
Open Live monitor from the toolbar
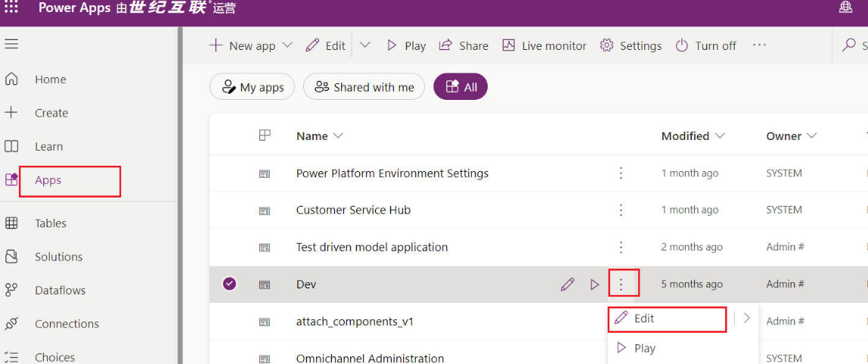pyautogui.click(x=544, y=45)
